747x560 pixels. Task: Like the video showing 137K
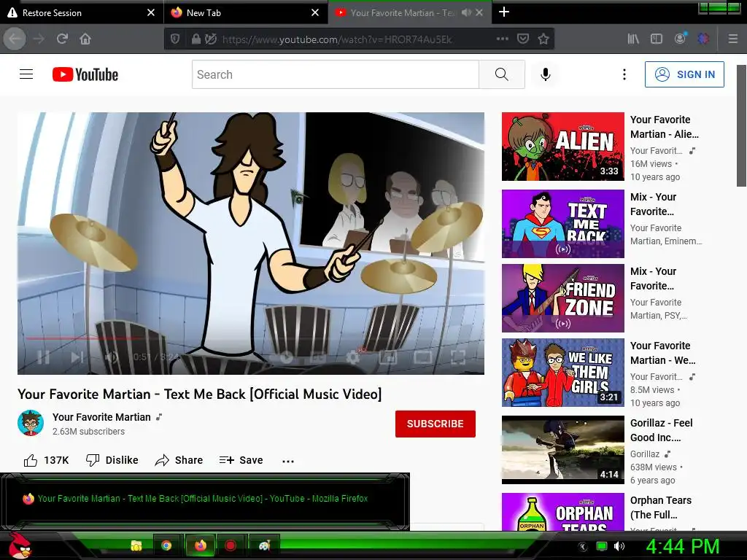point(46,460)
